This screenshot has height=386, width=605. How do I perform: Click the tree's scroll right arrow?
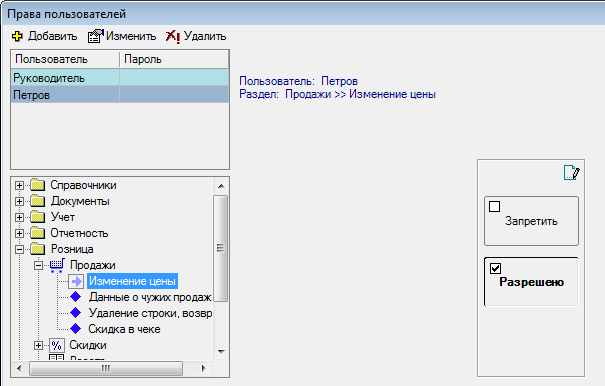point(204,369)
